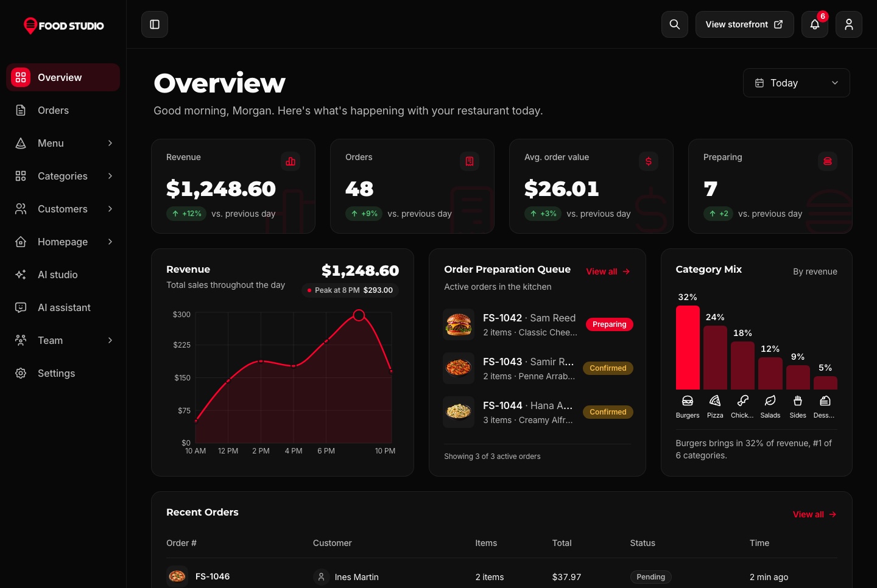Open the Today date range dropdown
This screenshot has height=588, width=877.
tap(797, 83)
